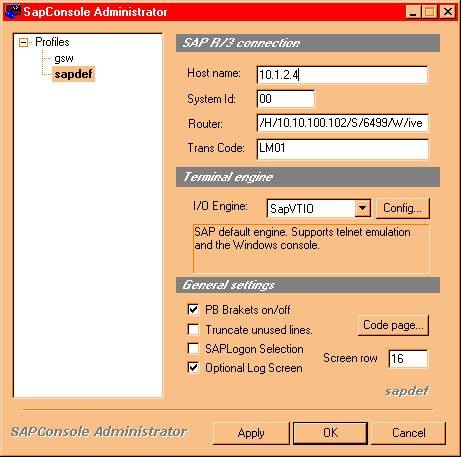The image size is (461, 457).
Task: Click the Apply button
Action: [251, 433]
